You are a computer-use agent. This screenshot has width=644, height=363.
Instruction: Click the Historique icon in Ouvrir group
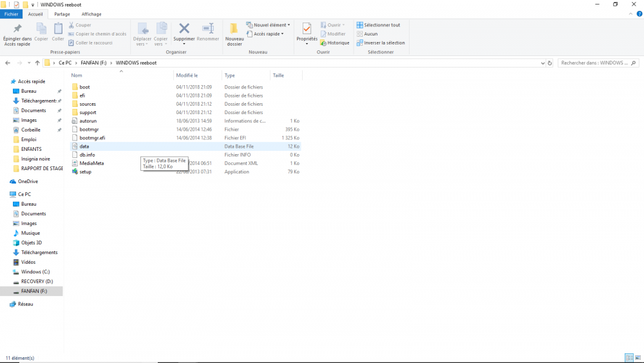coord(335,43)
